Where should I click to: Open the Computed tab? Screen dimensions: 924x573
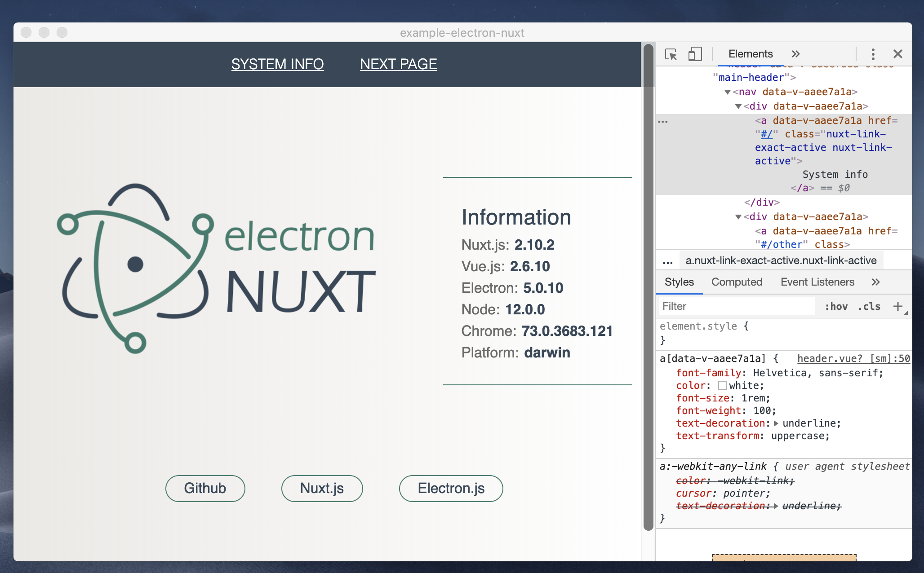(737, 282)
